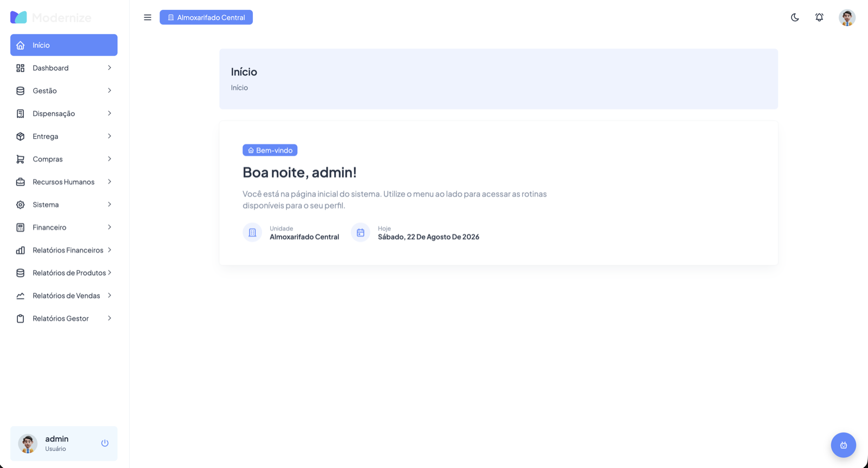Screen dimensions: 868x468
Task: Open the chat bot floating button
Action: (x=843, y=445)
